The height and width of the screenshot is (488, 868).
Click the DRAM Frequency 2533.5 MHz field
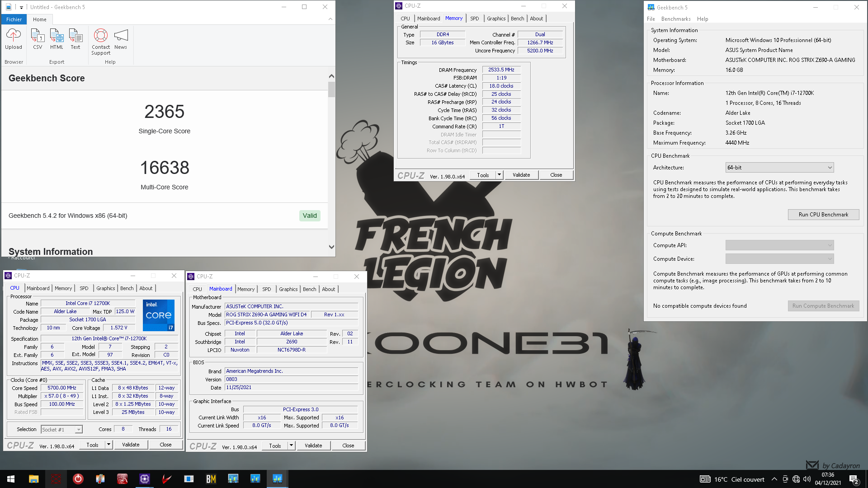click(501, 70)
